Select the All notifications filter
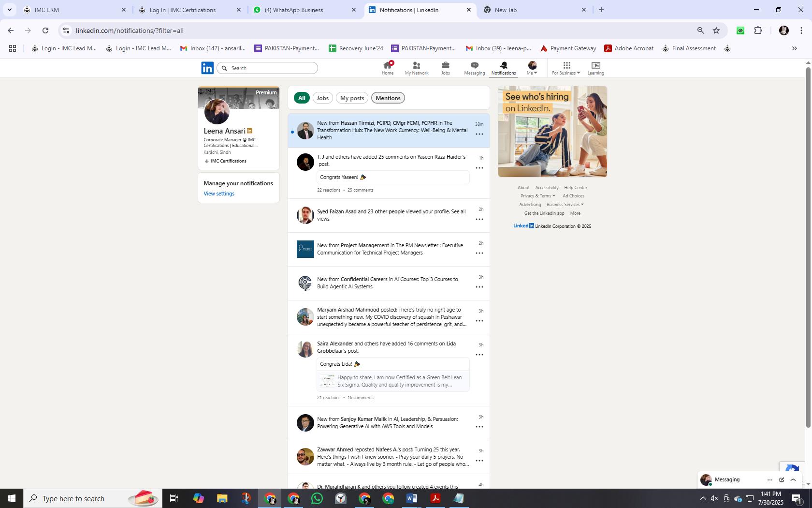 (x=302, y=98)
